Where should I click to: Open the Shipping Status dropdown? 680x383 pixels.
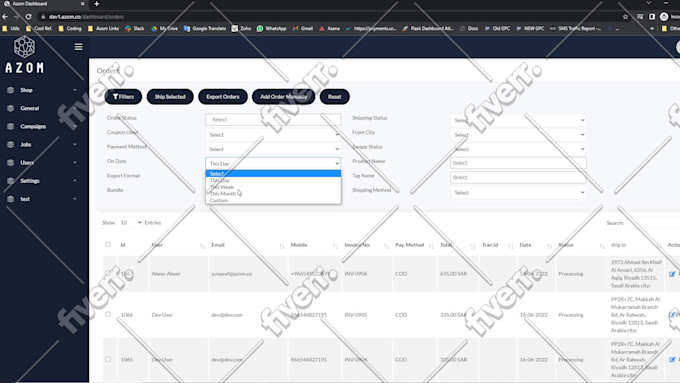click(x=518, y=120)
